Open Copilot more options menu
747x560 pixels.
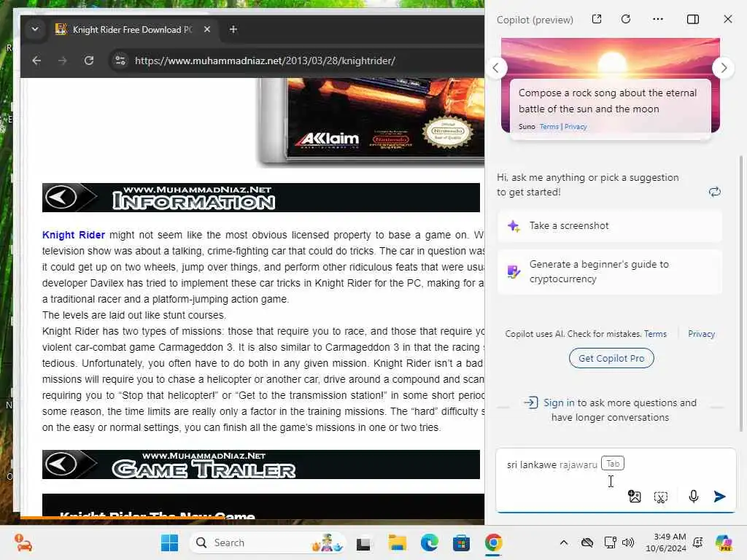coord(658,20)
